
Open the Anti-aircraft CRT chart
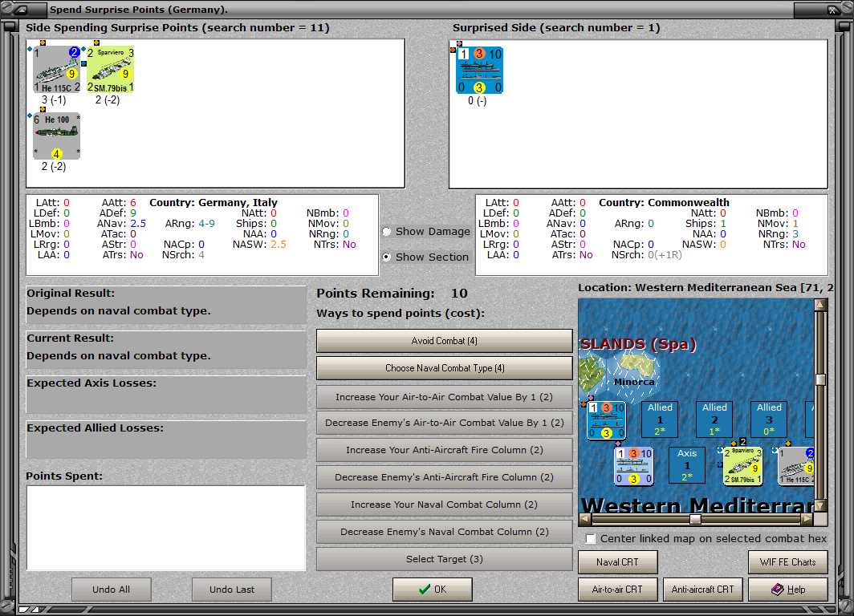pos(702,590)
